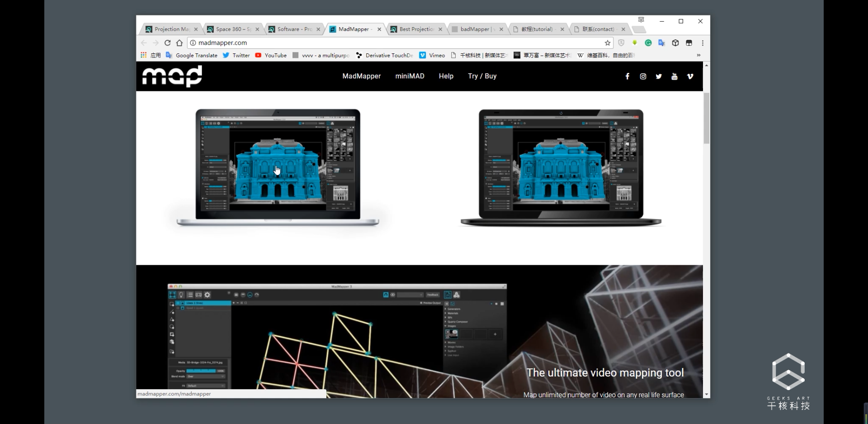Open the MadMapper menu in site navigation
Viewport: 868px width, 424px height.
362,76
